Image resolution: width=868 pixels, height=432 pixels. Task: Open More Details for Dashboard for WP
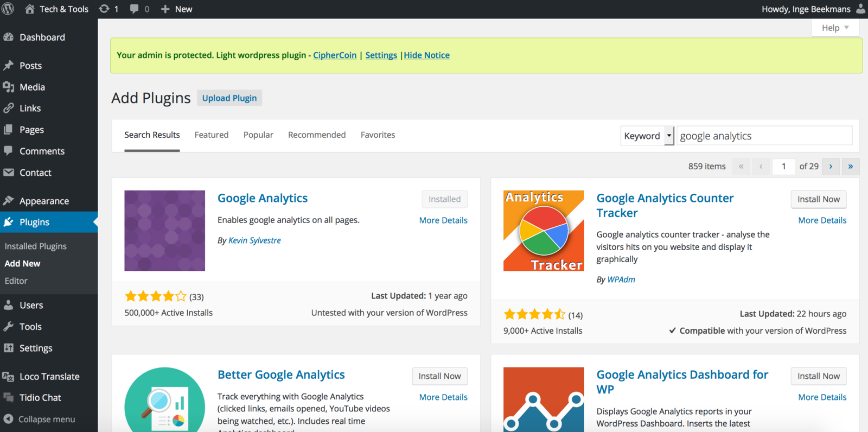822,397
